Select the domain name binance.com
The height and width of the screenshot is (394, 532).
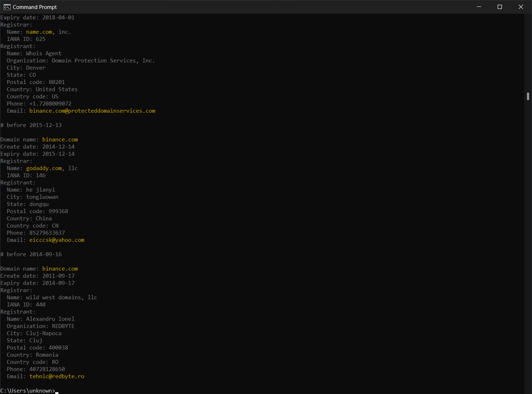pyautogui.click(x=60, y=139)
